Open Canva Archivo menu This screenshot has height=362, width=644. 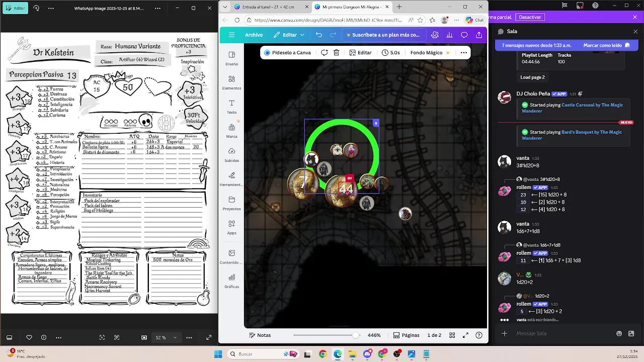click(254, 35)
